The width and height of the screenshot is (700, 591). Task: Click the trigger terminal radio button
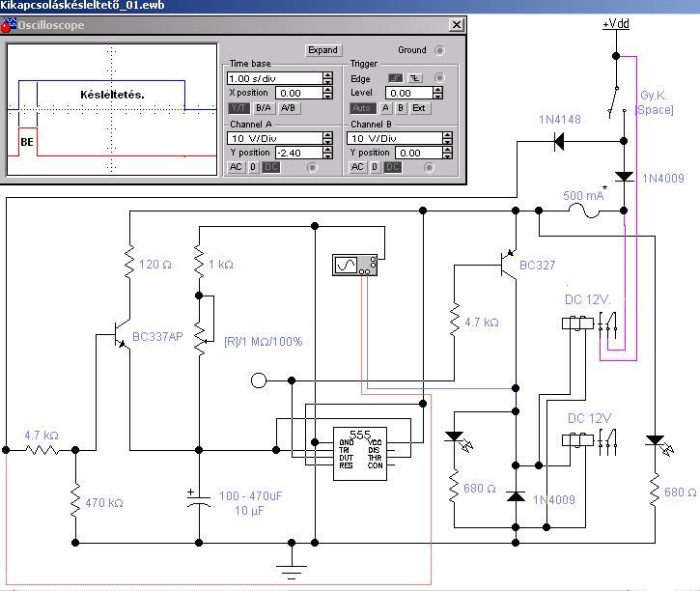pyautogui.click(x=439, y=78)
